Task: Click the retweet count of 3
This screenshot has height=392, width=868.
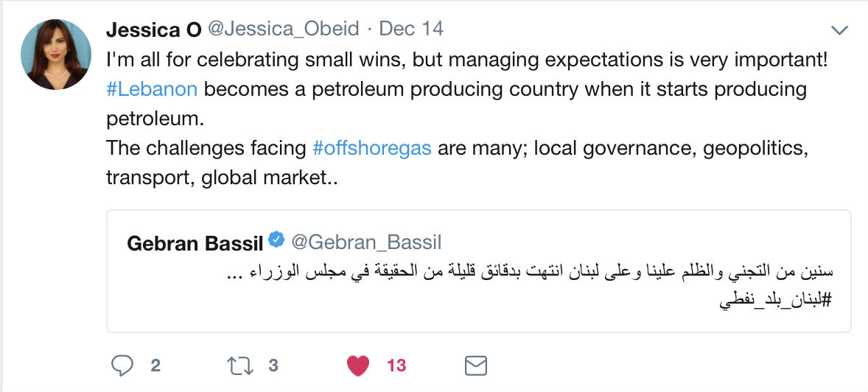Action: tap(273, 365)
